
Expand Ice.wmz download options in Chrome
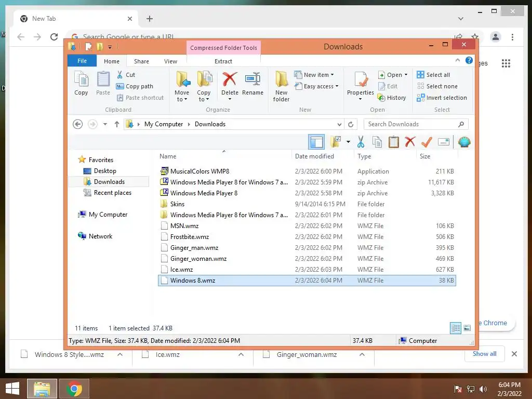coord(241,354)
